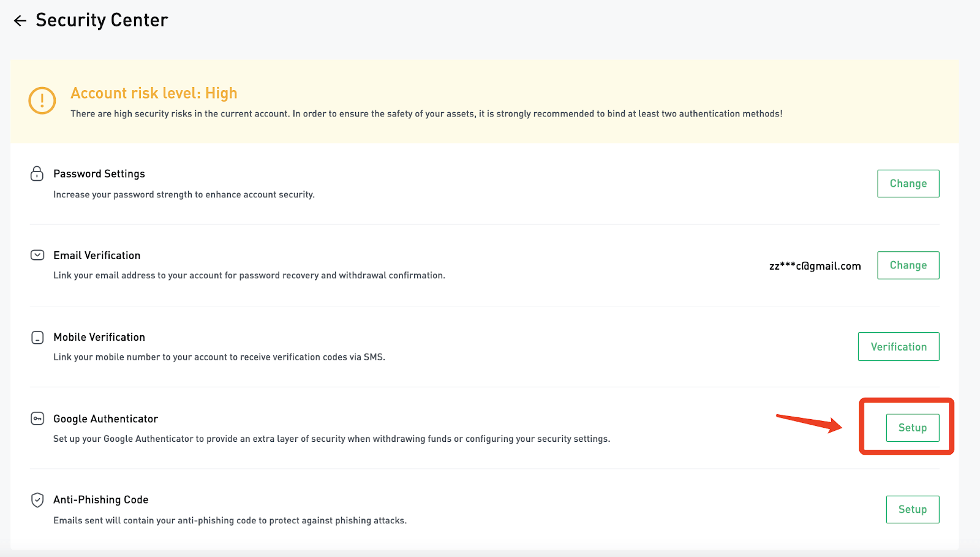Select the masked email zz***c@gmail.com
The width and height of the screenshot is (980, 557).
pos(815,266)
